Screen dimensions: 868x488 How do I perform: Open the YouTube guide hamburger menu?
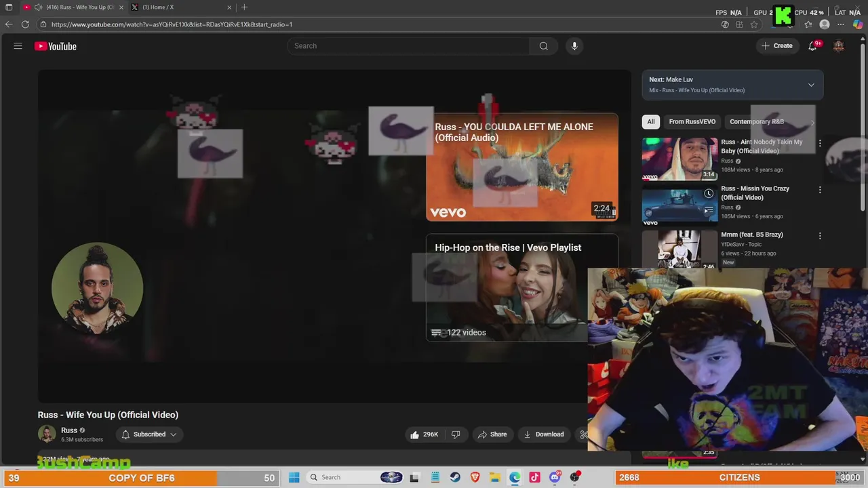click(x=18, y=46)
